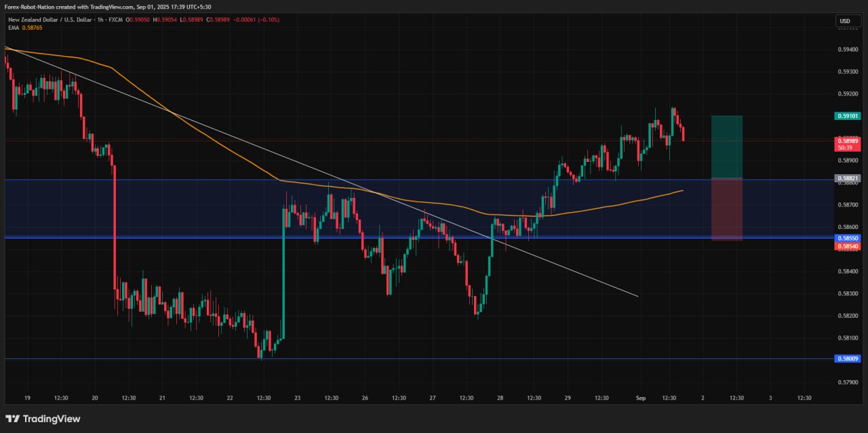
Task: Select the gray 0.58821 entry price label
Action: click(x=848, y=178)
